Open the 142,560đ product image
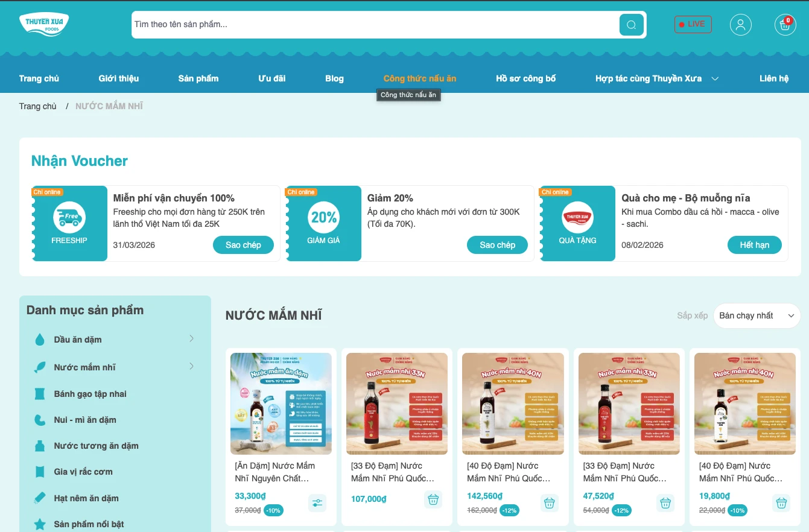The image size is (809, 532). [513, 404]
